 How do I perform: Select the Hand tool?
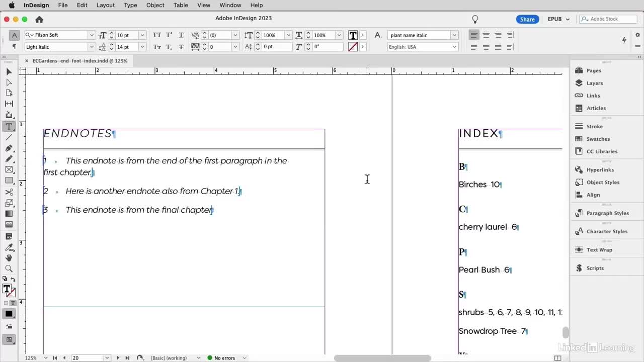point(9,258)
